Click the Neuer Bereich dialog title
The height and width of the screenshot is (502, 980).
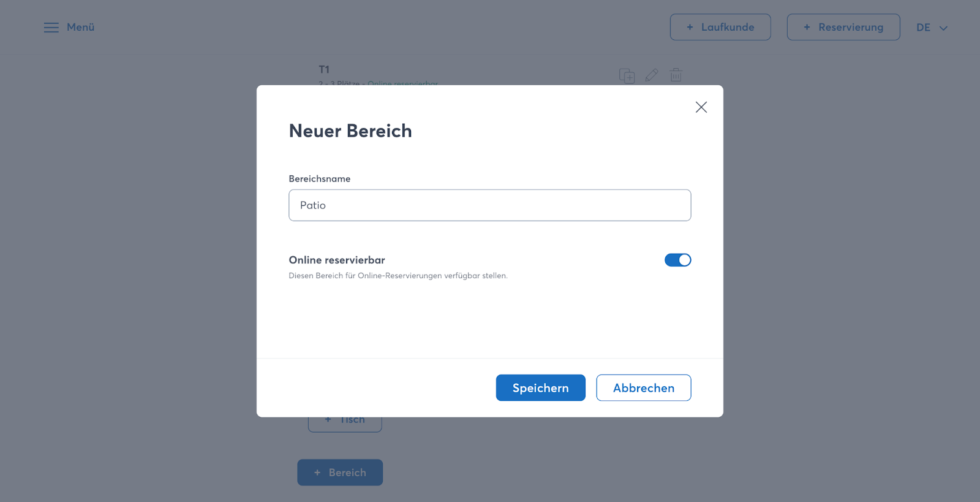coord(350,131)
